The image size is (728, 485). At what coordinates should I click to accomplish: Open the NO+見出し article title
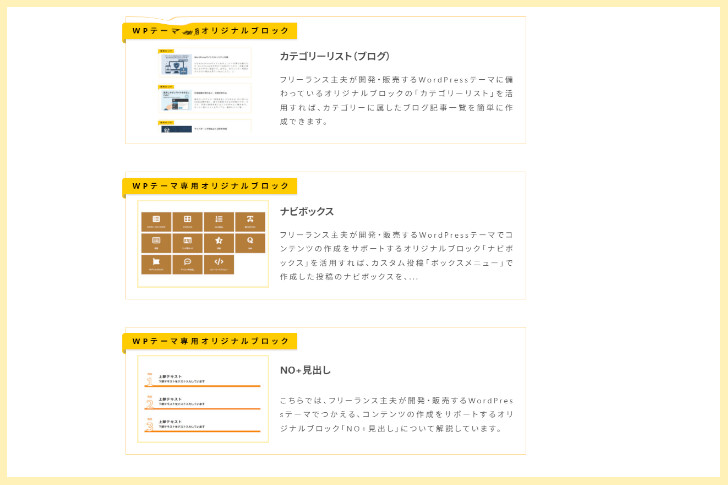305,370
